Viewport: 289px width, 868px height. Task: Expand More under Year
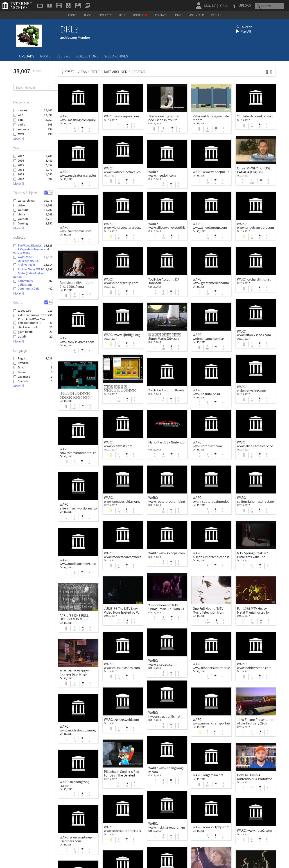point(18,184)
